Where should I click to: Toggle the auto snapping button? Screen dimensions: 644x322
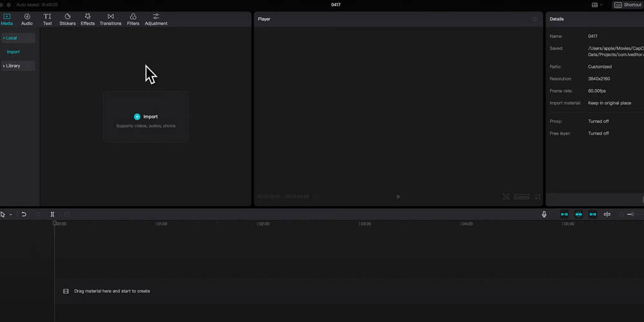pyautogui.click(x=578, y=214)
